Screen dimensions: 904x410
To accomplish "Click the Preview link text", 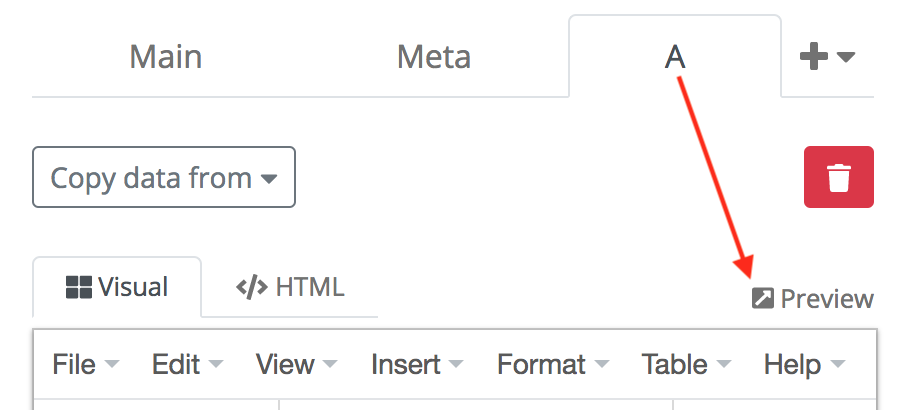I will 827,299.
